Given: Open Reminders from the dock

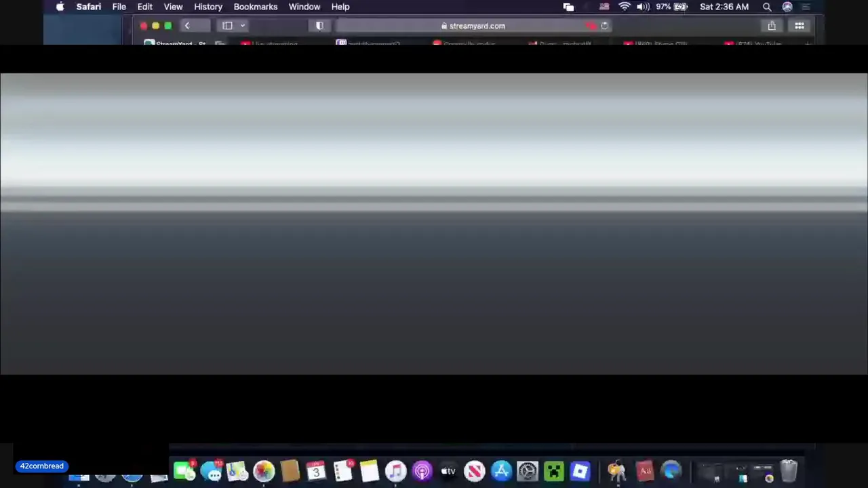Looking at the screenshot, I should (x=343, y=471).
